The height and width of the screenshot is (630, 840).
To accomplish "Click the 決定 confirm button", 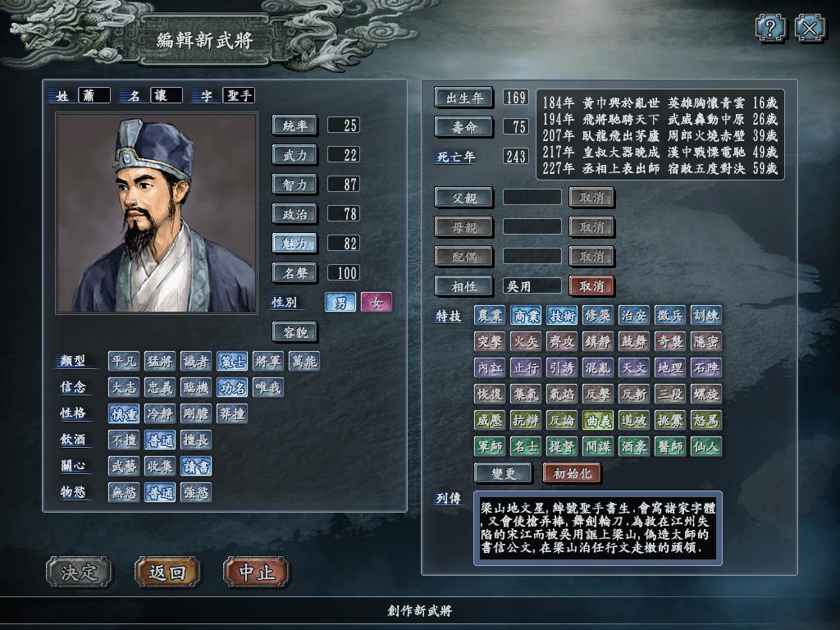I will 80,572.
